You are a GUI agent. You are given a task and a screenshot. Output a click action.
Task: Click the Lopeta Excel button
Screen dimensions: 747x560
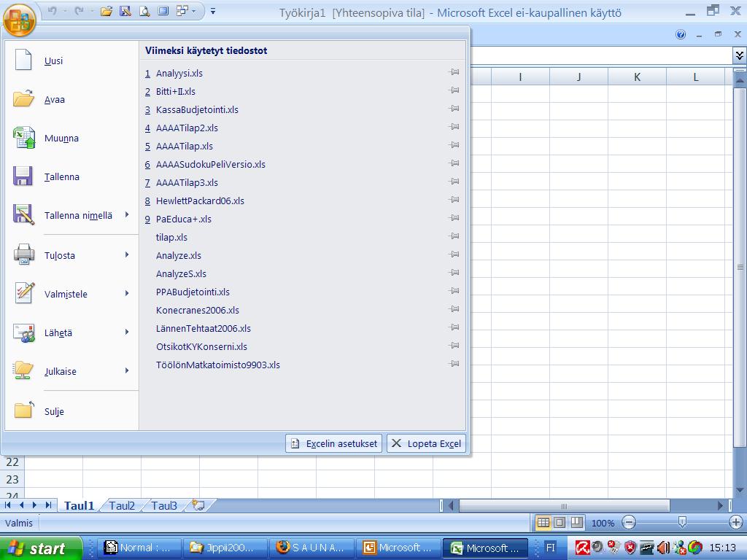point(426,443)
